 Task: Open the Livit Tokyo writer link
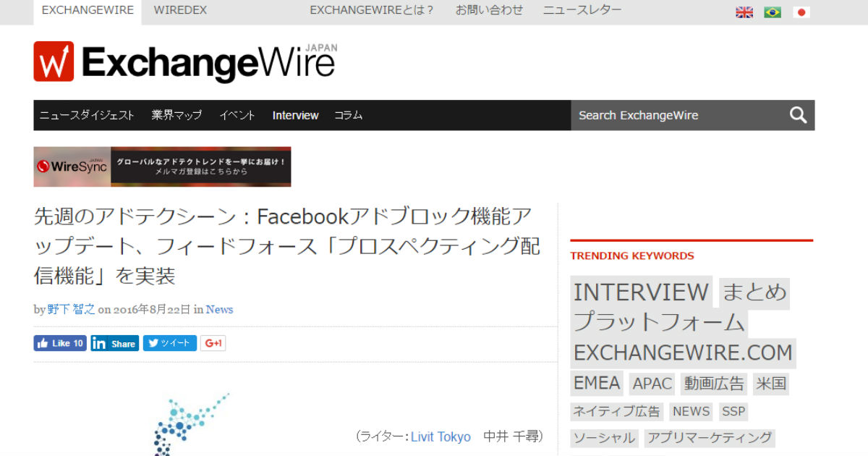(441, 437)
